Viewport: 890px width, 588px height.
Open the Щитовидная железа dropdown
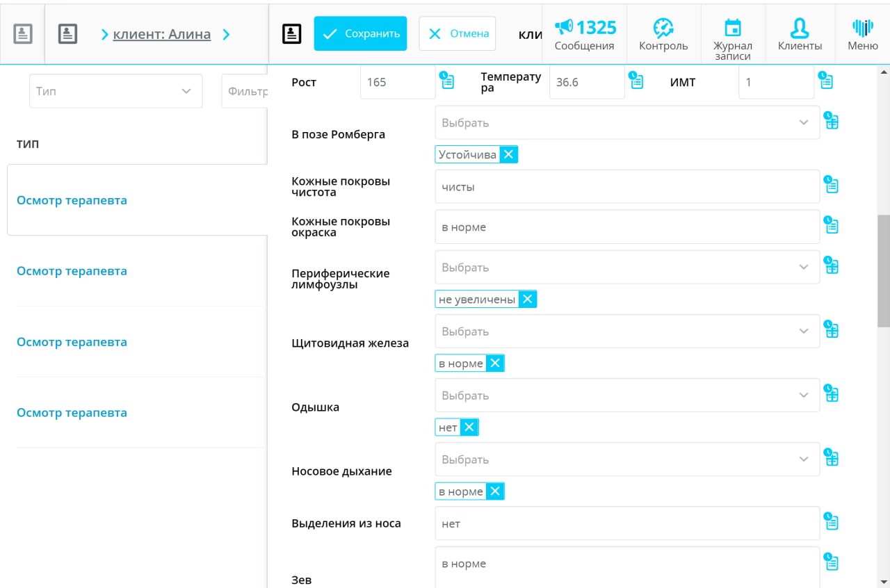click(626, 332)
